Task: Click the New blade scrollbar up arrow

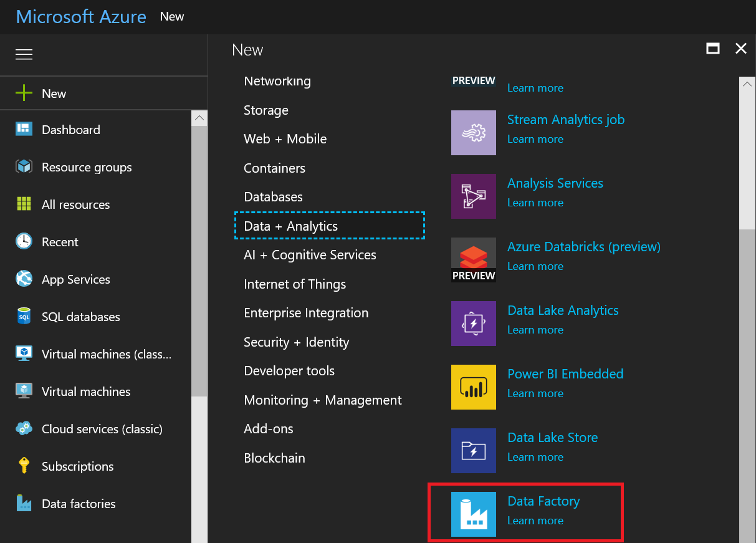Action: (x=747, y=84)
